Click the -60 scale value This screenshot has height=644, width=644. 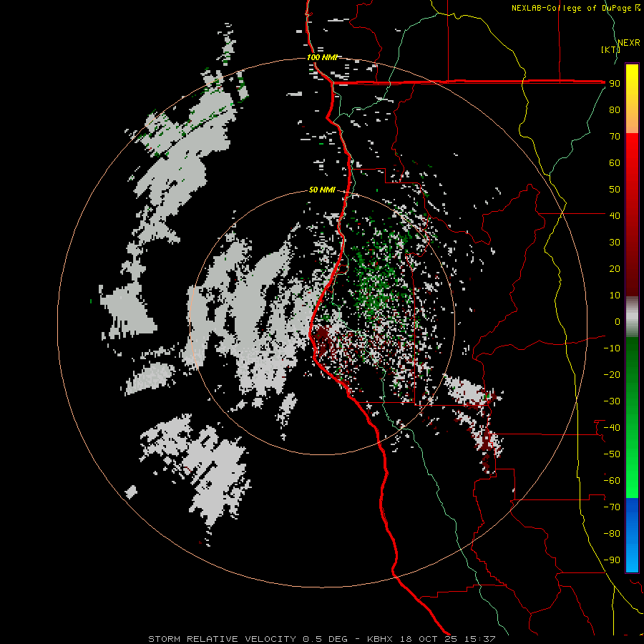point(612,481)
